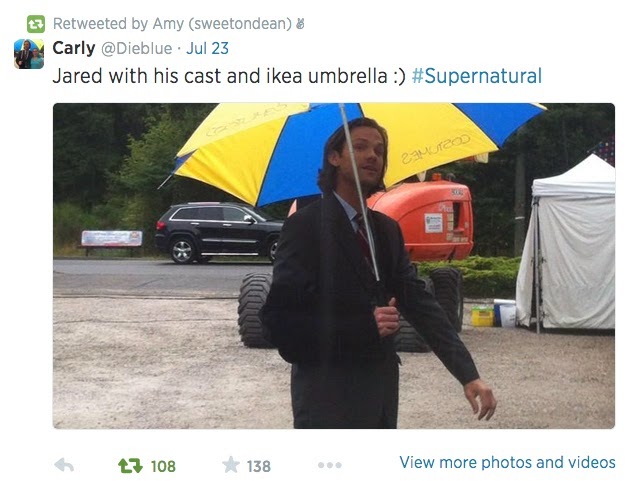The height and width of the screenshot is (481, 630).
Task: Open the @Dieblue handle
Action: pos(136,49)
